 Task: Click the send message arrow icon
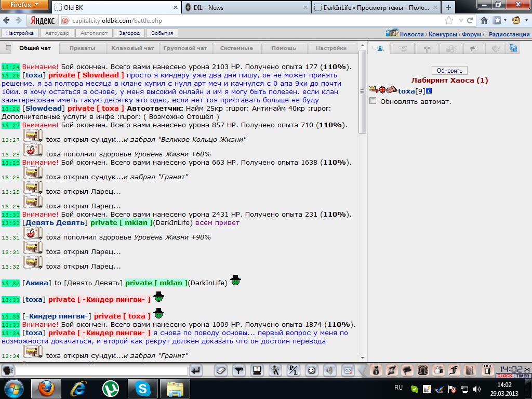[196, 370]
